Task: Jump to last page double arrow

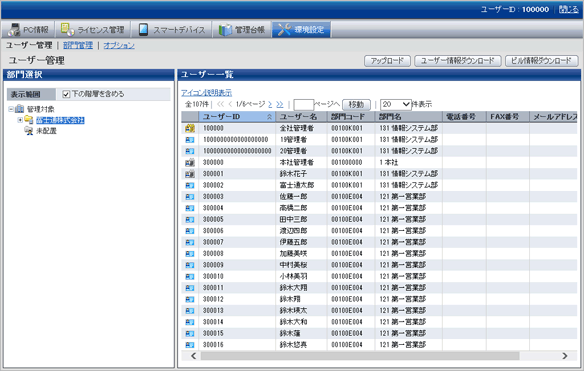Action: click(280, 104)
